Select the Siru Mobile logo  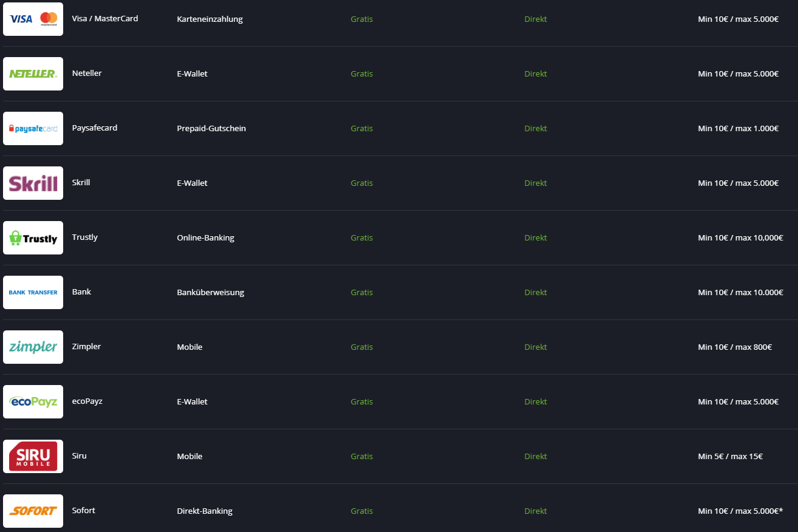[x=33, y=456]
